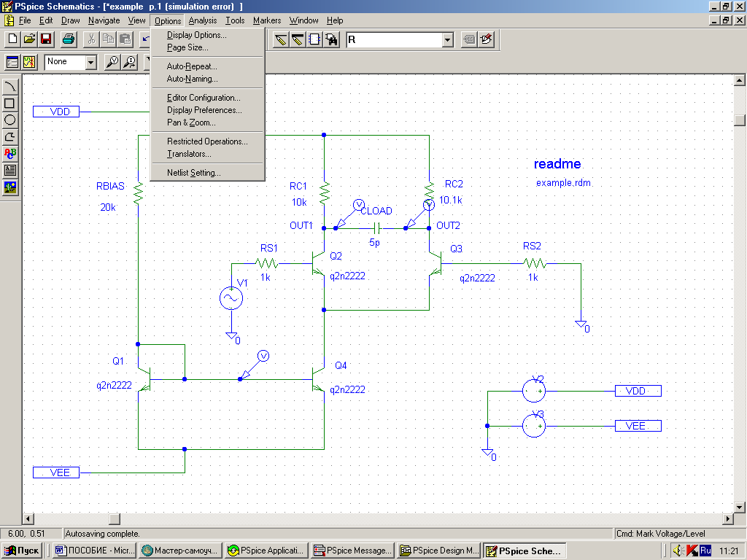
Task: Select the Draw Polyline tool
Action: [10, 136]
